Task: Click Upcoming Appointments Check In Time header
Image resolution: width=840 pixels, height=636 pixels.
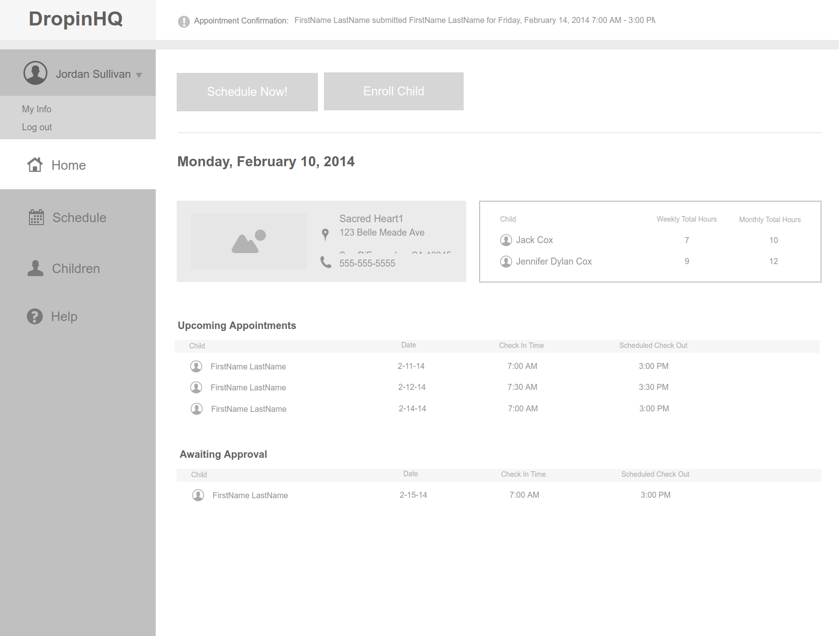Action: pyautogui.click(x=522, y=345)
